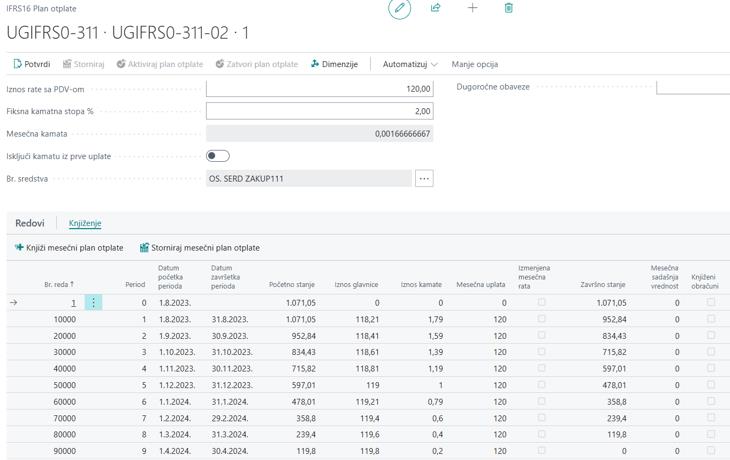This screenshot has width=730, height=460.
Task: Click the plus new record icon
Action: [x=472, y=8]
